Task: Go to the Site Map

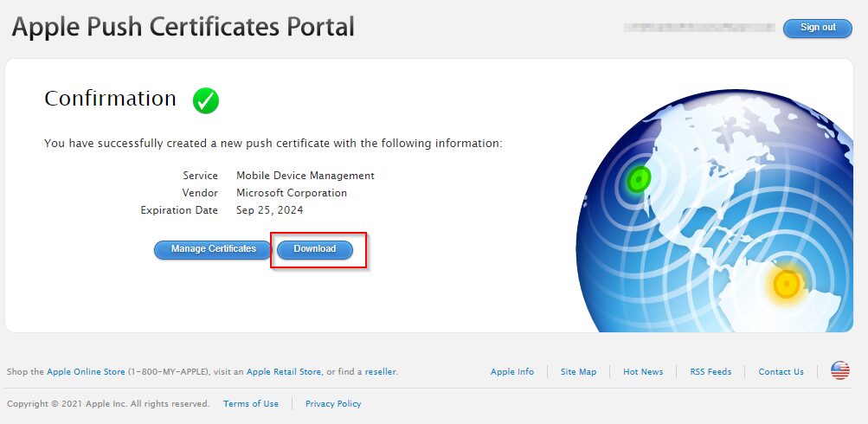Action: [x=578, y=372]
